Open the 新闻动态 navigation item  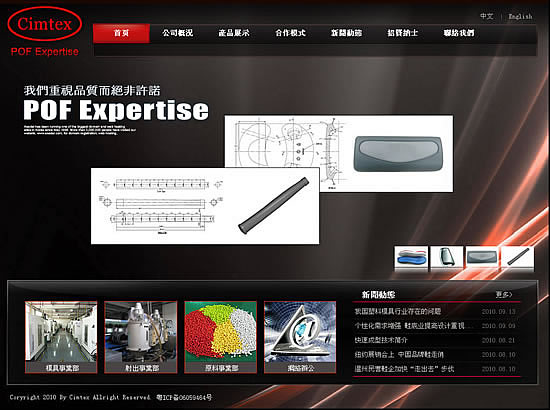[346, 33]
